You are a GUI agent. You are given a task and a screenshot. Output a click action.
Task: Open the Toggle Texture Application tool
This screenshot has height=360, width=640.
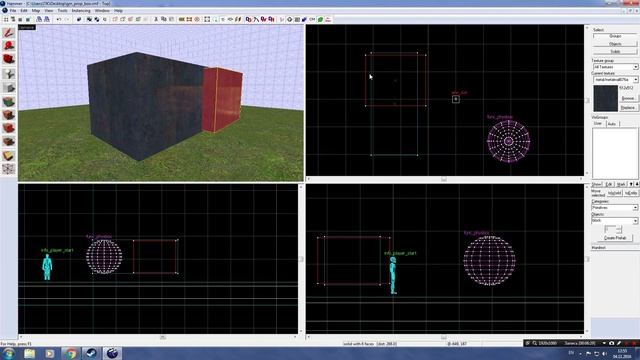pyautogui.click(x=9, y=101)
